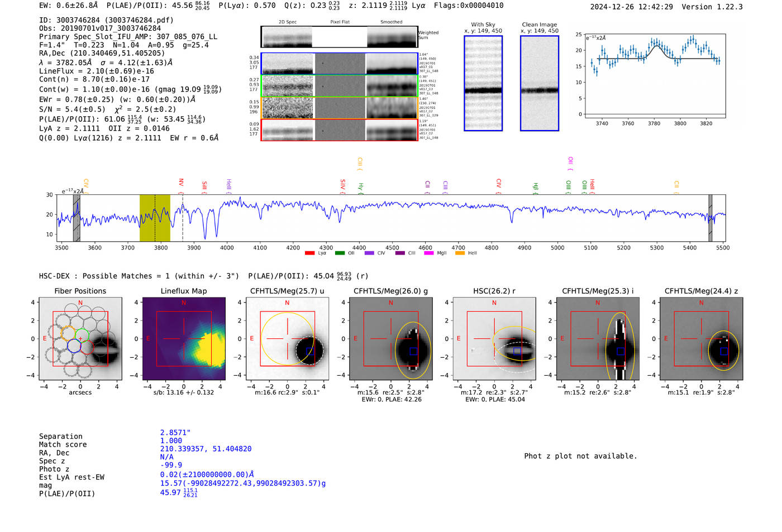Select the green-bordered 2D spectrum row

[x=339, y=85]
